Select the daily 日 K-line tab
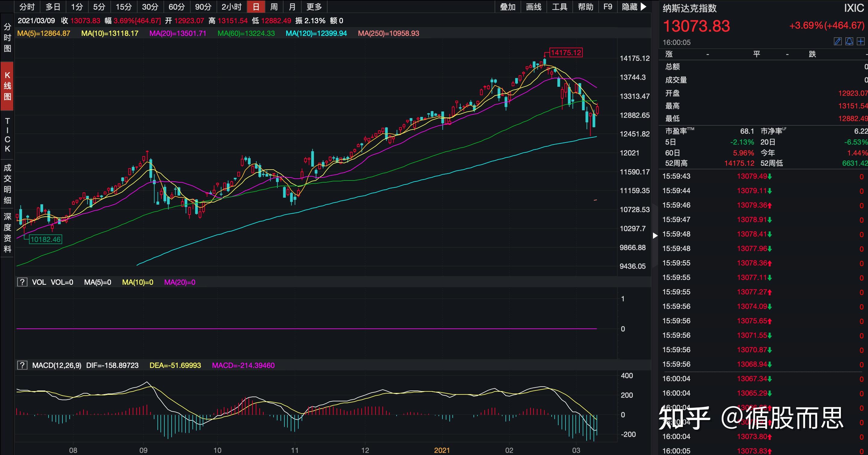Image resolution: width=868 pixels, height=455 pixels. [256, 7]
